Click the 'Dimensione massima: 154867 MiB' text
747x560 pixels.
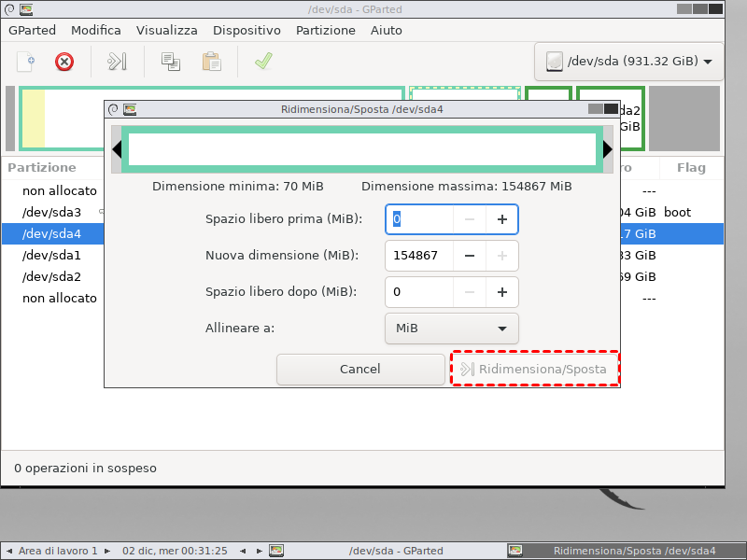coord(466,186)
